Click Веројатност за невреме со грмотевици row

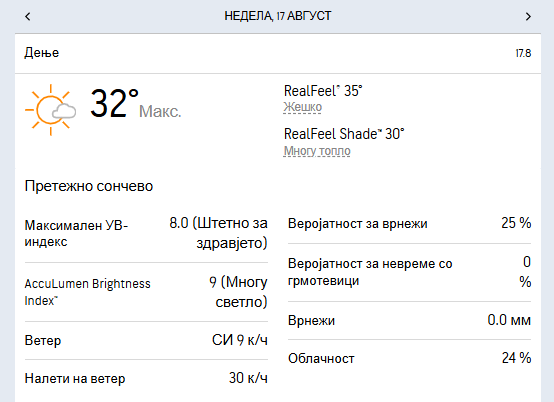409,272
